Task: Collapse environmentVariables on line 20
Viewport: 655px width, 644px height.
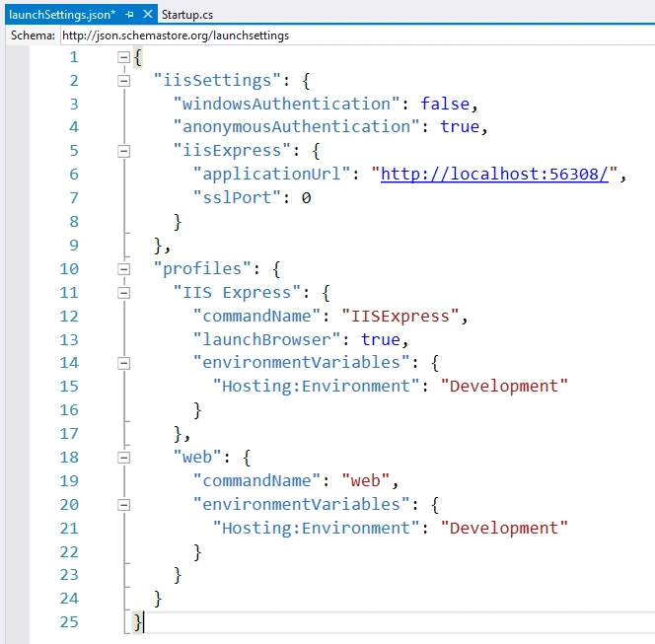Action: 123,505
